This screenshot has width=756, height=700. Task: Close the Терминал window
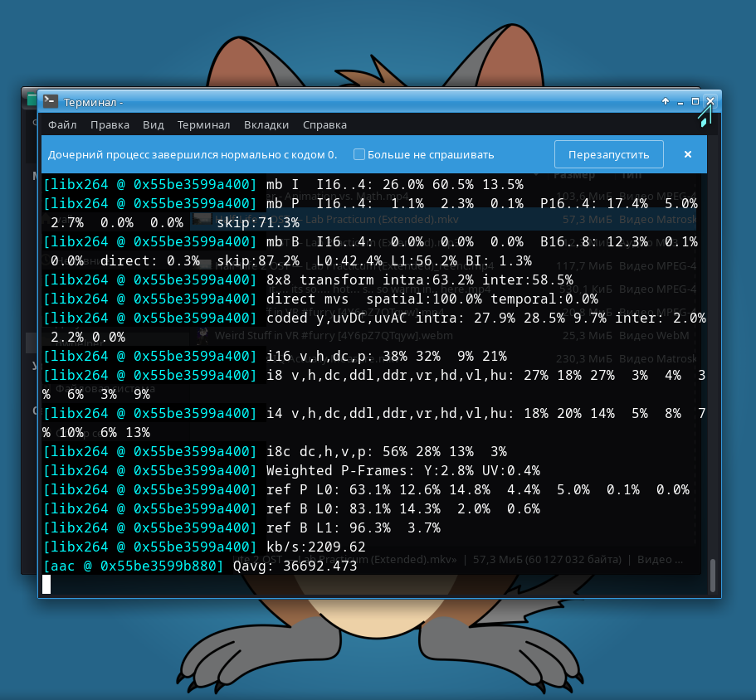point(710,101)
